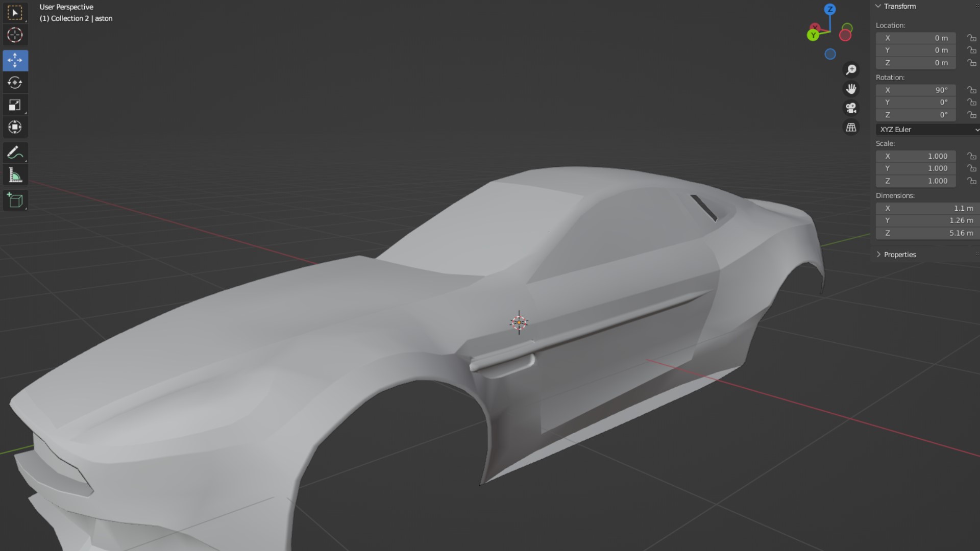Click the green Y axis on navigation gizmo
The width and height of the screenshot is (980, 551).
[x=813, y=35]
